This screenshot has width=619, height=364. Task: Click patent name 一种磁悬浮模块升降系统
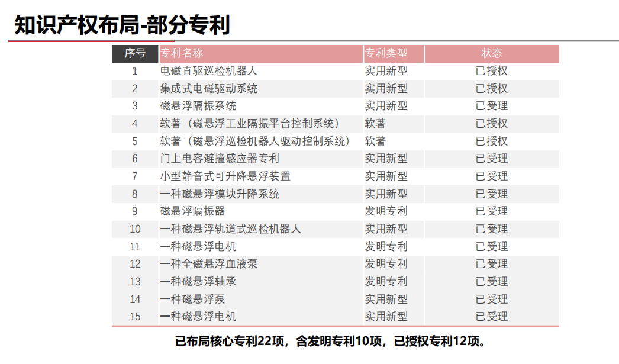[220, 194]
